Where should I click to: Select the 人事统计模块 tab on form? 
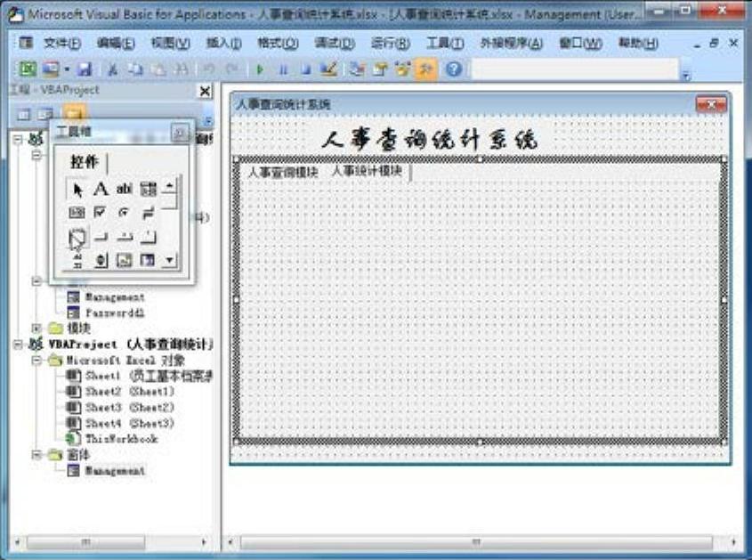(x=367, y=171)
